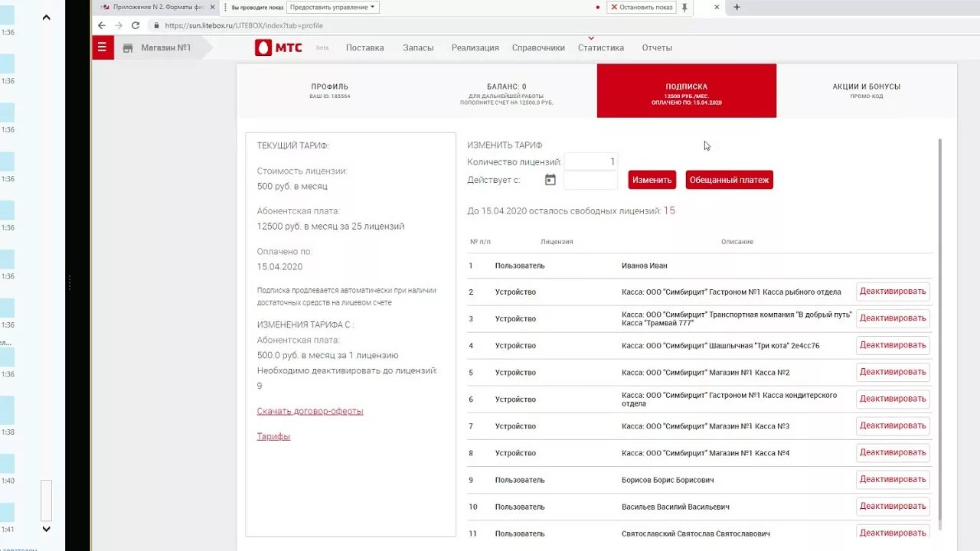Viewport: 980px width, 551px height.
Task: Deactivate user Васильев Василий Васильевич
Action: pyautogui.click(x=893, y=506)
